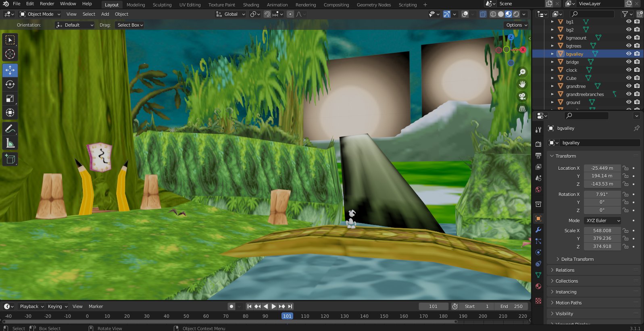
Task: Toggle lock on Scale X
Action: pos(625,231)
